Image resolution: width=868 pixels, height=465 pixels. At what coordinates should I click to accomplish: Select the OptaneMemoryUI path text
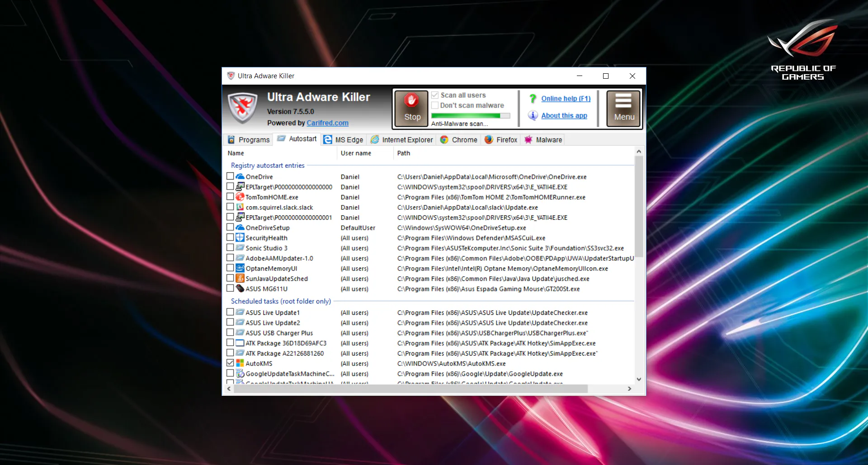(x=502, y=269)
